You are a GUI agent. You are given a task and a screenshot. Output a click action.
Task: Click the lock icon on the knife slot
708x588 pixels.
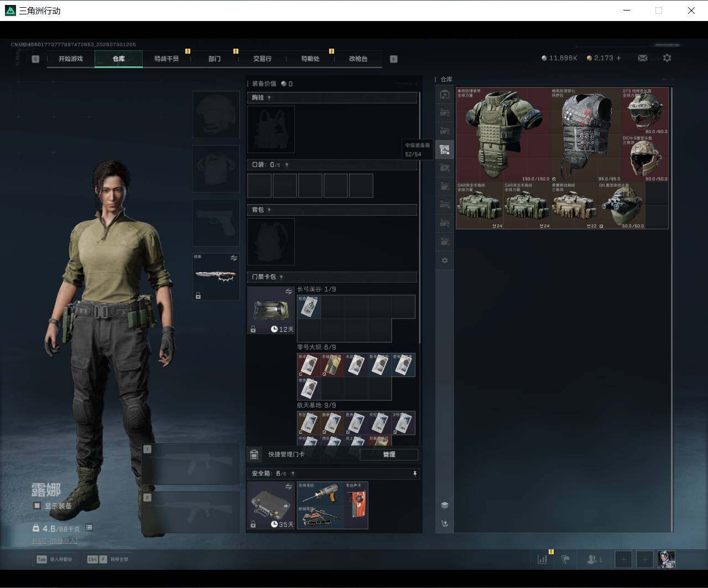pyautogui.click(x=198, y=296)
